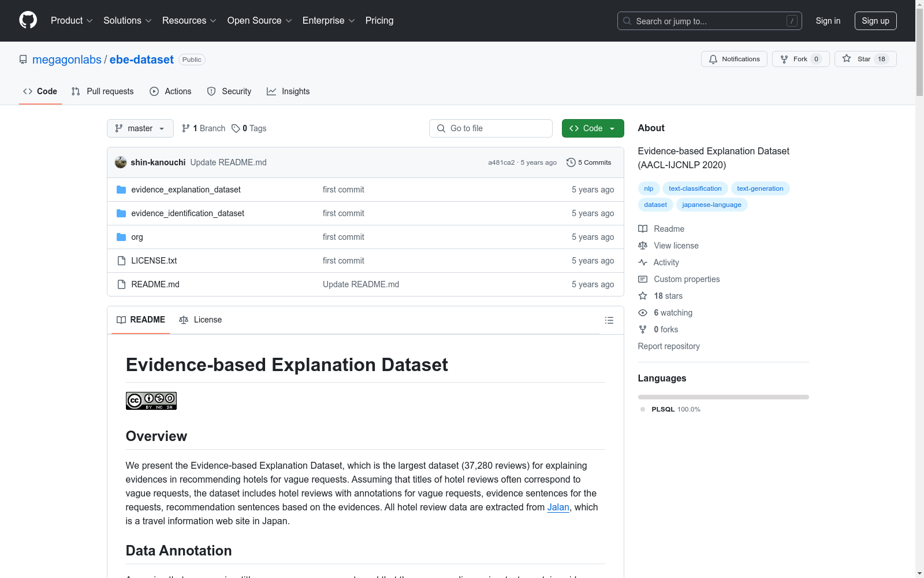This screenshot has height=578, width=924.
Task: Expand the Enterprise menu
Action: click(x=329, y=21)
